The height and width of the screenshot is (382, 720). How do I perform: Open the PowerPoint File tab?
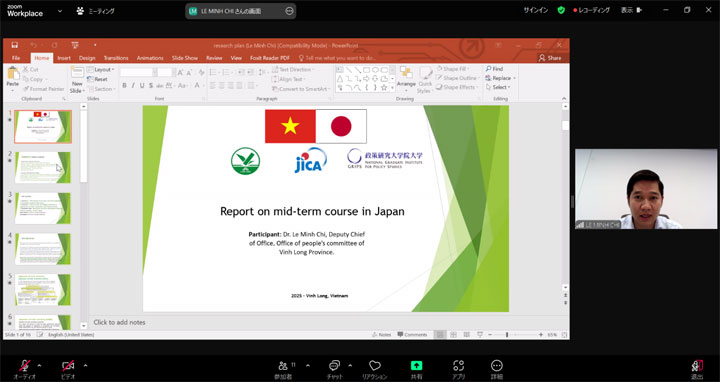point(16,58)
